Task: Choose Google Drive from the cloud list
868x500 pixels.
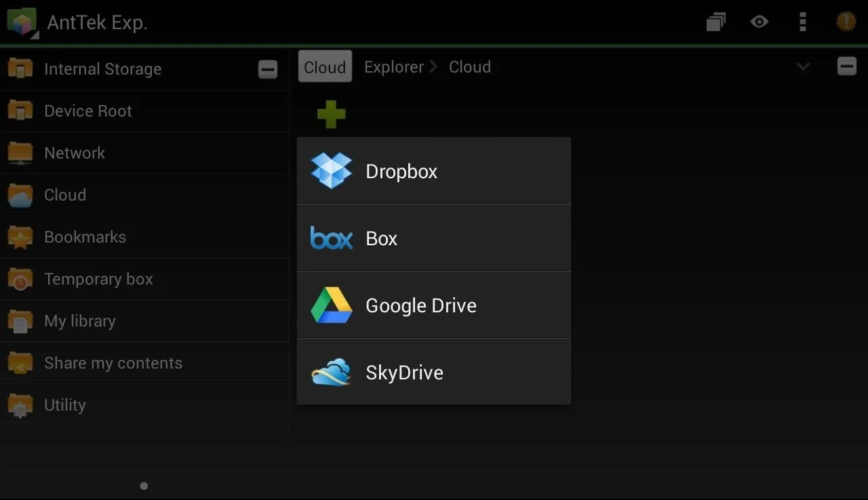Action: click(434, 305)
